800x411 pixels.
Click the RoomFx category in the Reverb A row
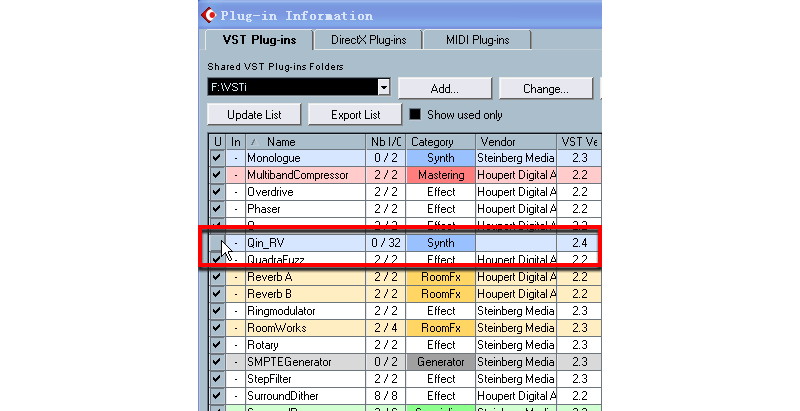coord(441,277)
